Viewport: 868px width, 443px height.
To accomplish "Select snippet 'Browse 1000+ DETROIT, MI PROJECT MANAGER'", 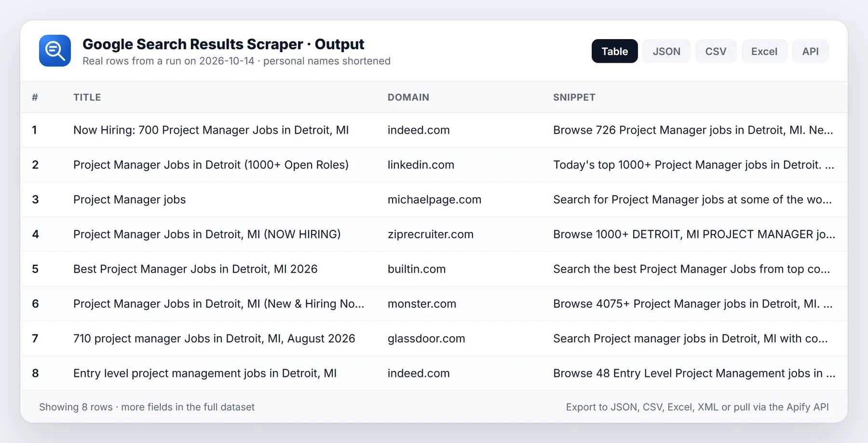I will tap(694, 234).
